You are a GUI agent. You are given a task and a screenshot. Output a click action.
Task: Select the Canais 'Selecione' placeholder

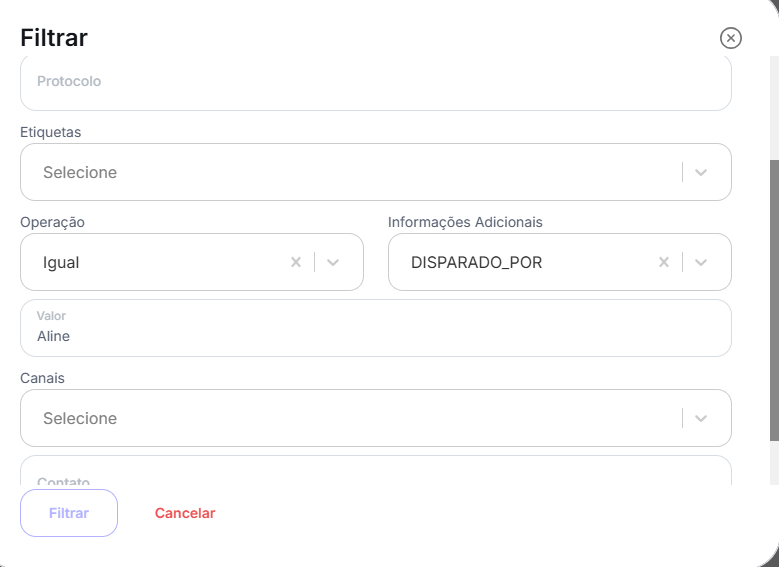pyautogui.click(x=80, y=419)
